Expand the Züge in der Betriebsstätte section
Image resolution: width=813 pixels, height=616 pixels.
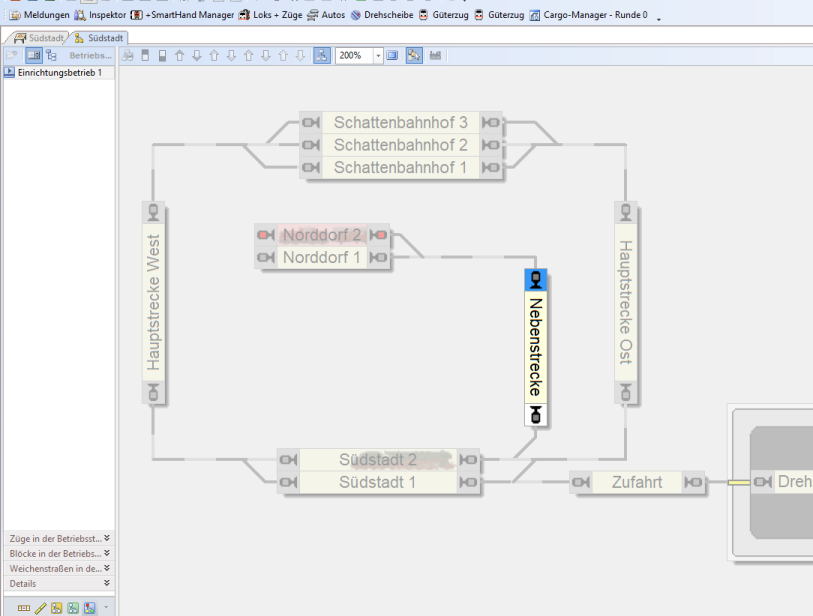[107, 538]
